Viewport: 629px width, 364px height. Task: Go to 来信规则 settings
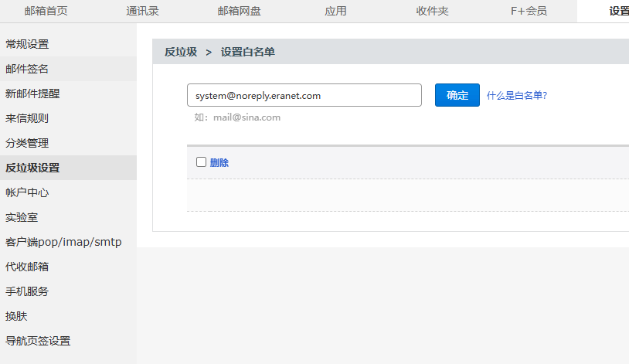(x=27, y=118)
